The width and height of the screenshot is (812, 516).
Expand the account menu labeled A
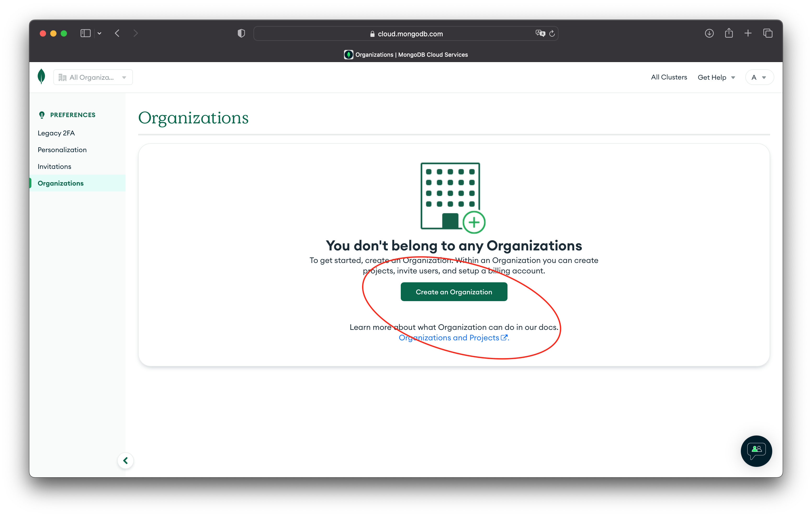click(759, 77)
